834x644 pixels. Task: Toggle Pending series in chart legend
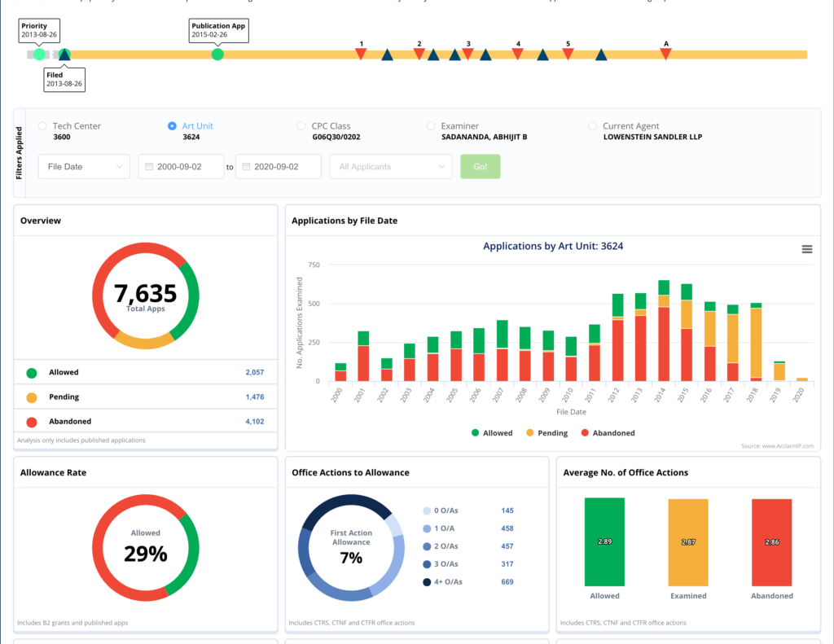(x=546, y=433)
